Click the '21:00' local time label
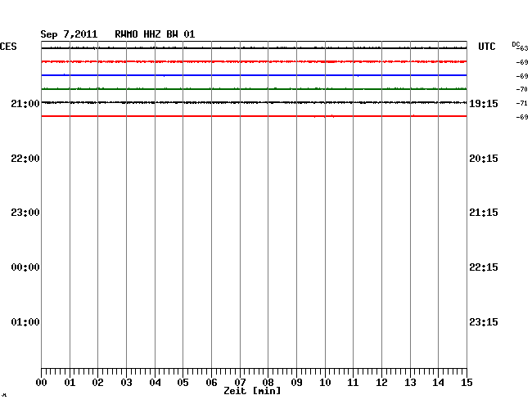Screen dimensions: 532x404 (25, 103)
